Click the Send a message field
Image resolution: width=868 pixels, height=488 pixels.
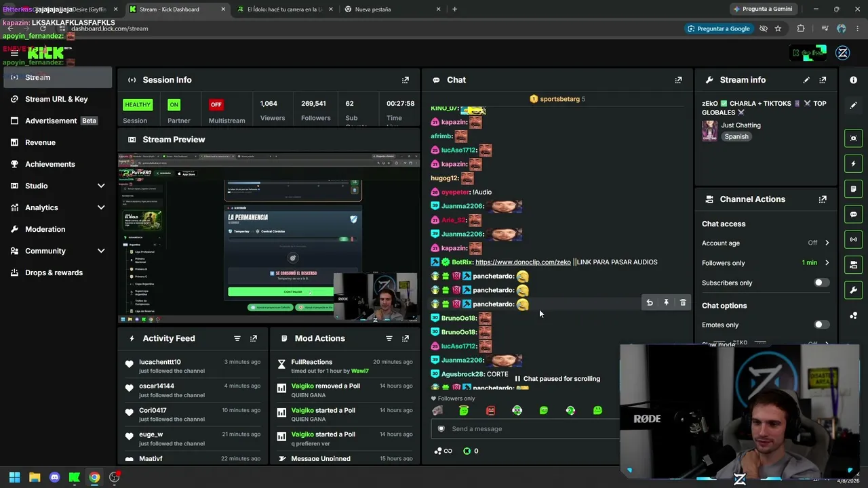[x=526, y=429]
